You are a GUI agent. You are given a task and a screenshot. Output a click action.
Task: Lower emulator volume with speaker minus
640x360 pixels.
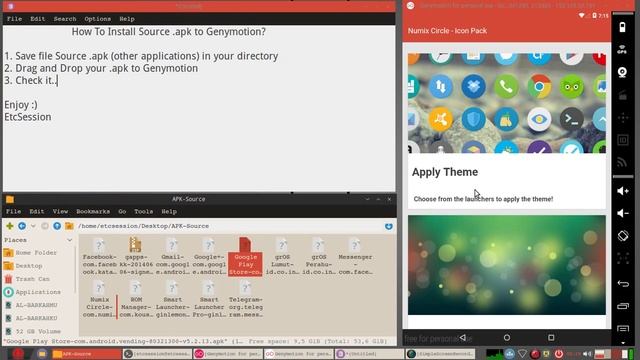(623, 213)
